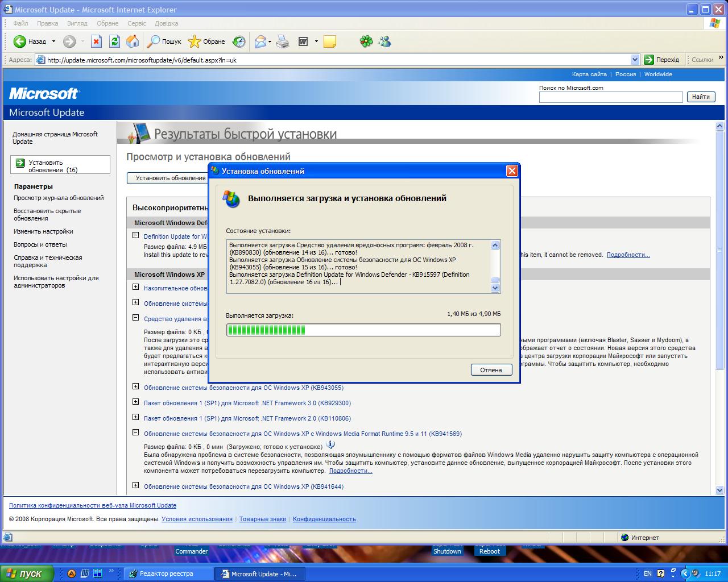Click the Stop loading red X icon
Screen dimensions: 728x582
[97, 41]
